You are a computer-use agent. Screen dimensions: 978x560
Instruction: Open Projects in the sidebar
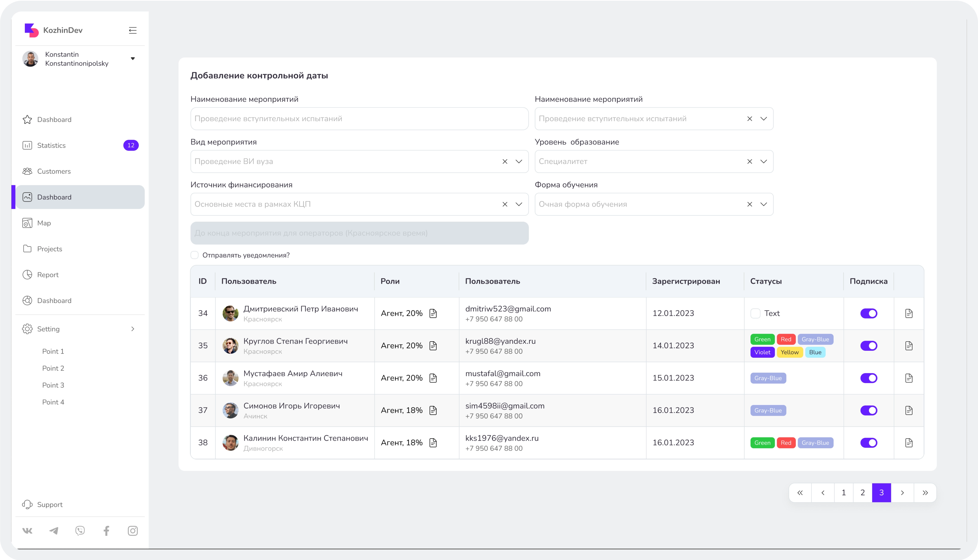click(x=80, y=249)
